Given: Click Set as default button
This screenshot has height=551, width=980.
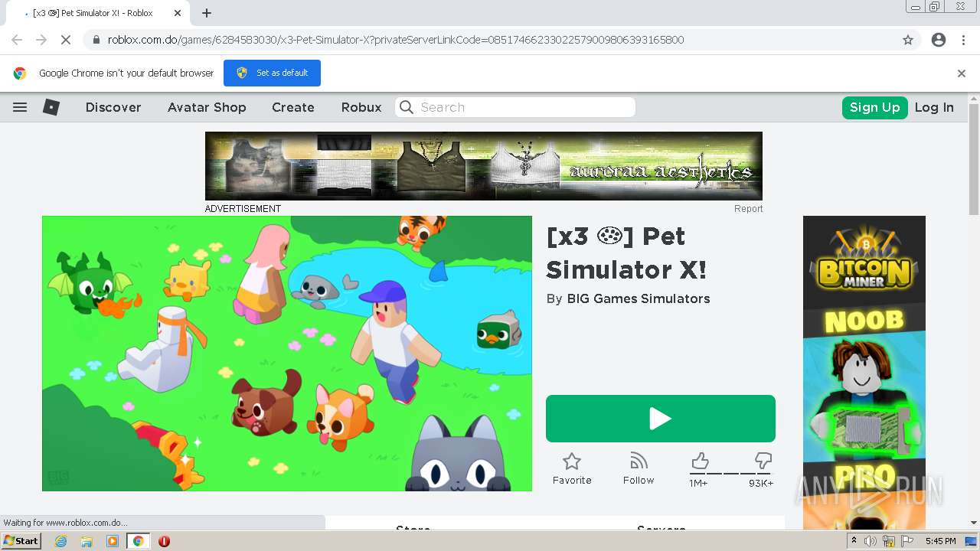Looking at the screenshot, I should coord(272,73).
